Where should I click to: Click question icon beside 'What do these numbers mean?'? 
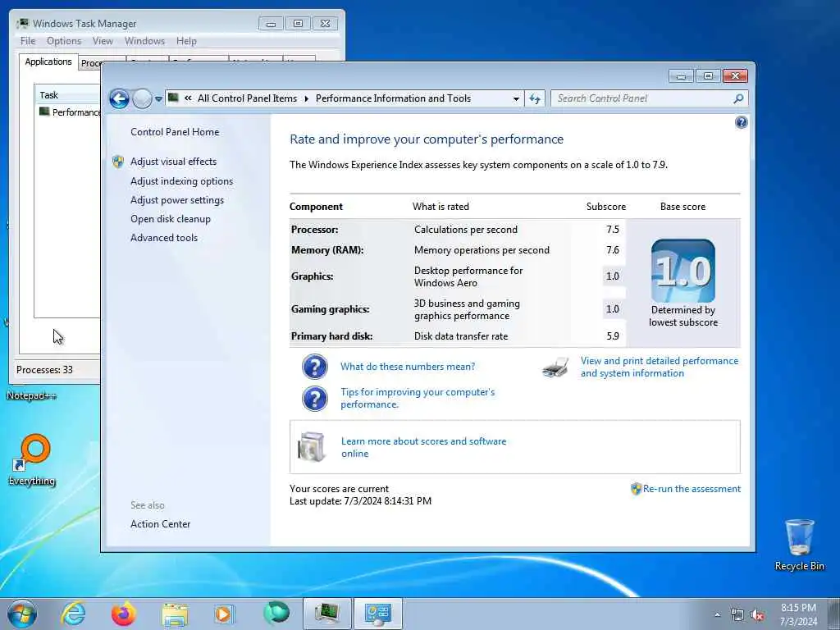coord(315,367)
